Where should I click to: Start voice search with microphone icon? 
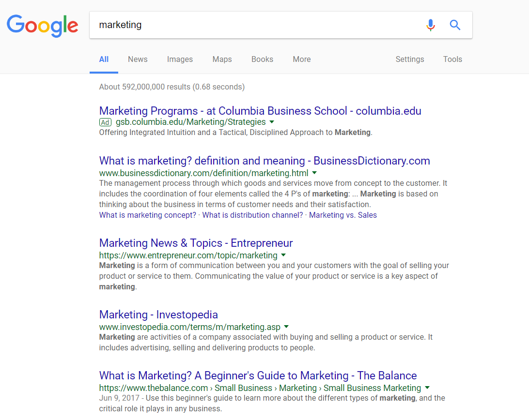coord(431,25)
